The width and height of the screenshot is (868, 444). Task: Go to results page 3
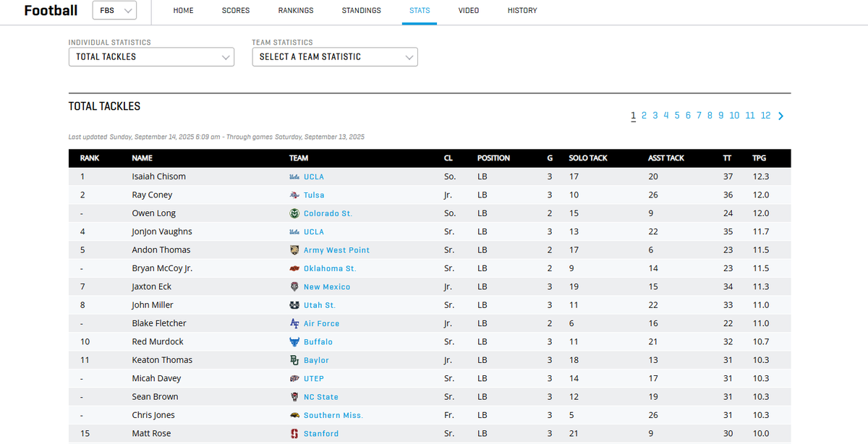pos(655,116)
